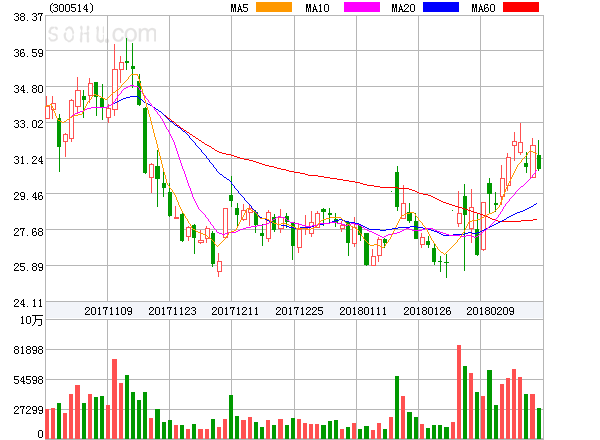Click the MA60 legend label
600x440 pixels.
tap(483, 8)
